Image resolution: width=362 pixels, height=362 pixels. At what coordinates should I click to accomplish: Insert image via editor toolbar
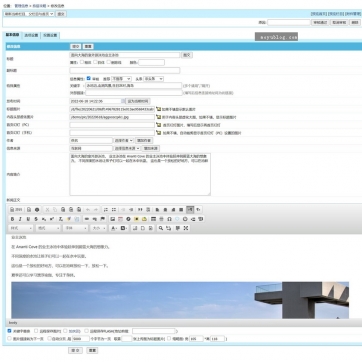[x=113, y=219]
